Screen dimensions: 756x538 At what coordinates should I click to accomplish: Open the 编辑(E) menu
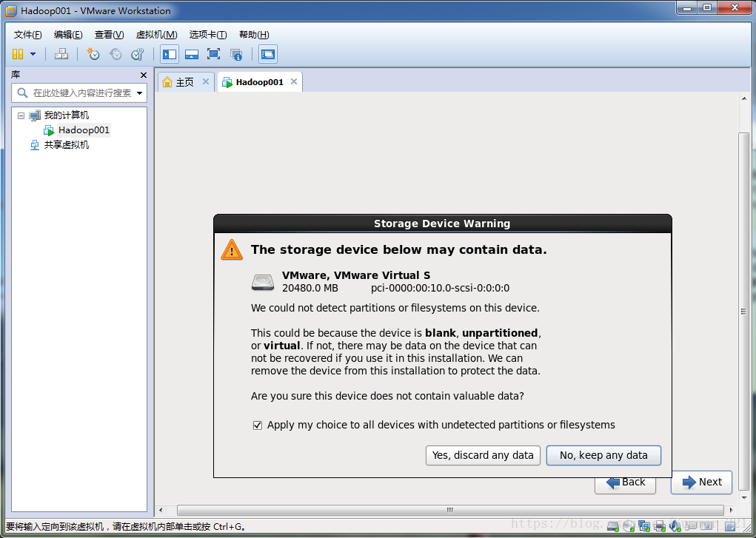(x=68, y=35)
